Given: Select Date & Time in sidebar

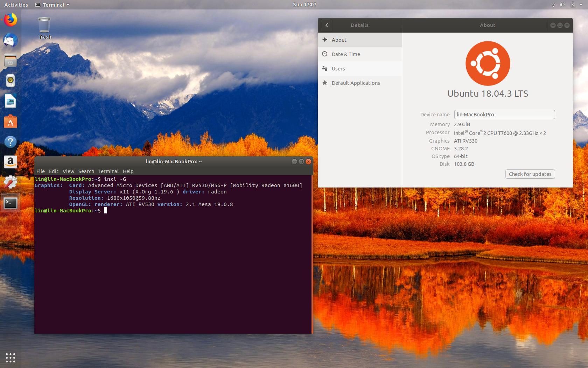Looking at the screenshot, I should point(360,54).
